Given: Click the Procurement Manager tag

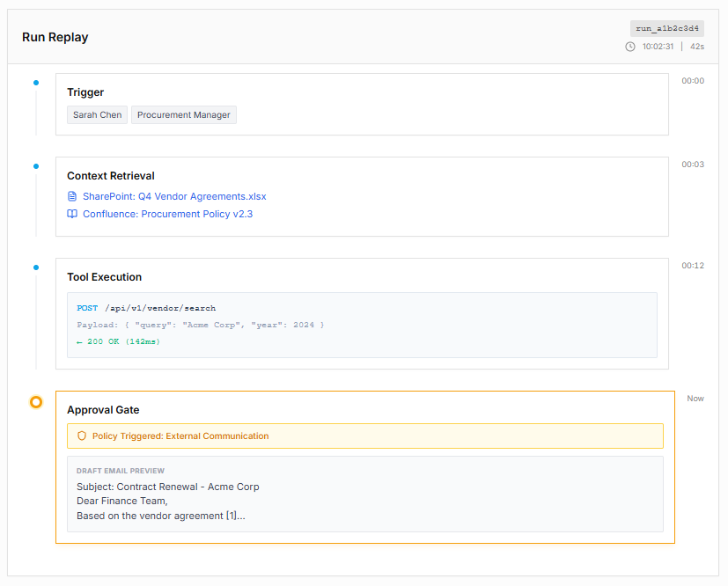Looking at the screenshot, I should pos(184,115).
